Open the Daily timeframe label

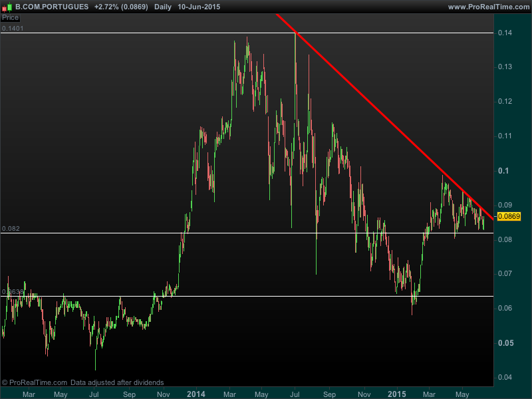click(163, 7)
